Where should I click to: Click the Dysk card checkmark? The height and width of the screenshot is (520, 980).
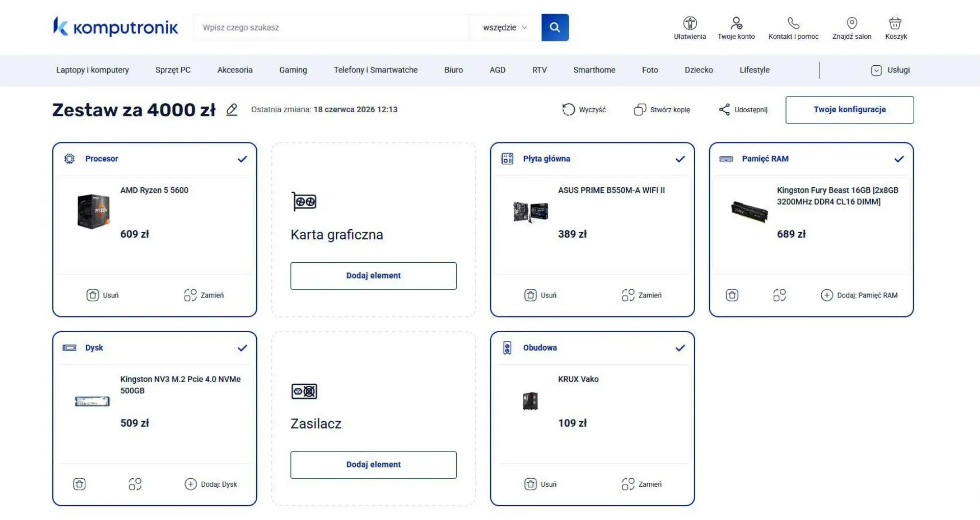(242, 348)
